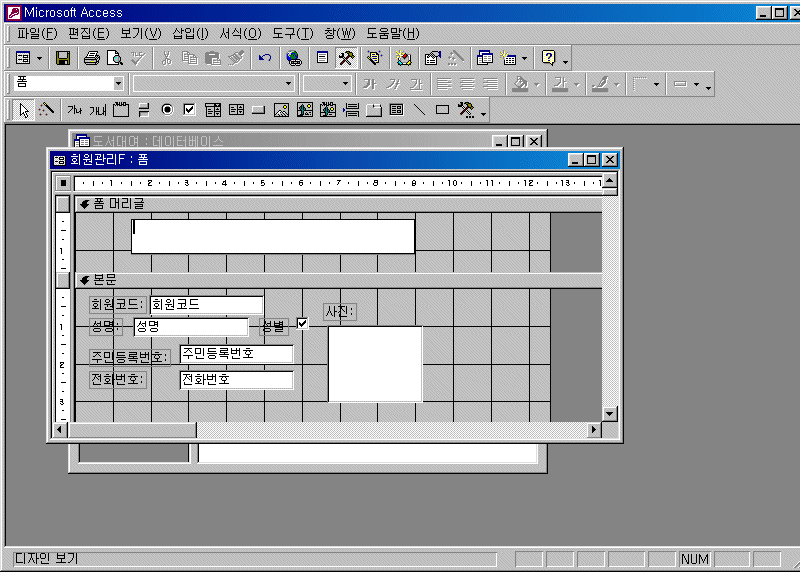Activate the Select Objects pointer tool
800x572 pixels.
[x=23, y=110]
